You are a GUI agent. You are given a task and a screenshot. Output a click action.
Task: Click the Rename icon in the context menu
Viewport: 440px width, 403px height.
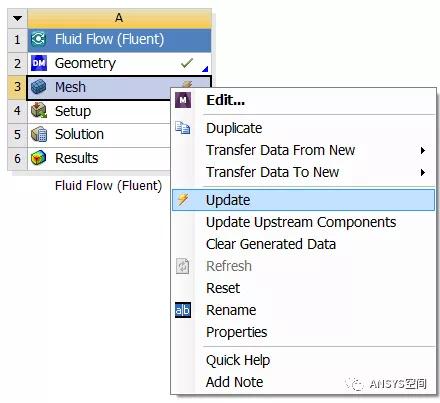tap(183, 310)
